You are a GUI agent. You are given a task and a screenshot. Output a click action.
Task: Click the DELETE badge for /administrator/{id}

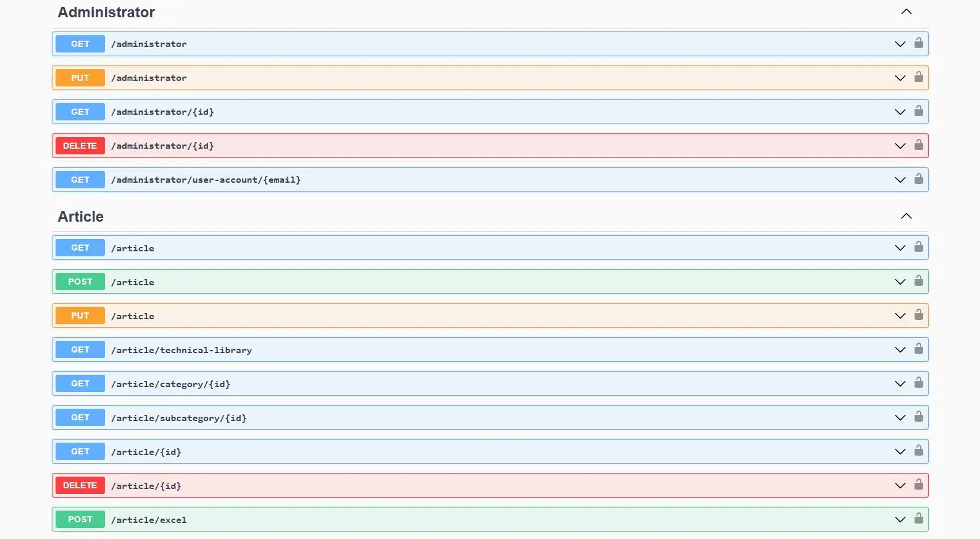[x=80, y=146]
